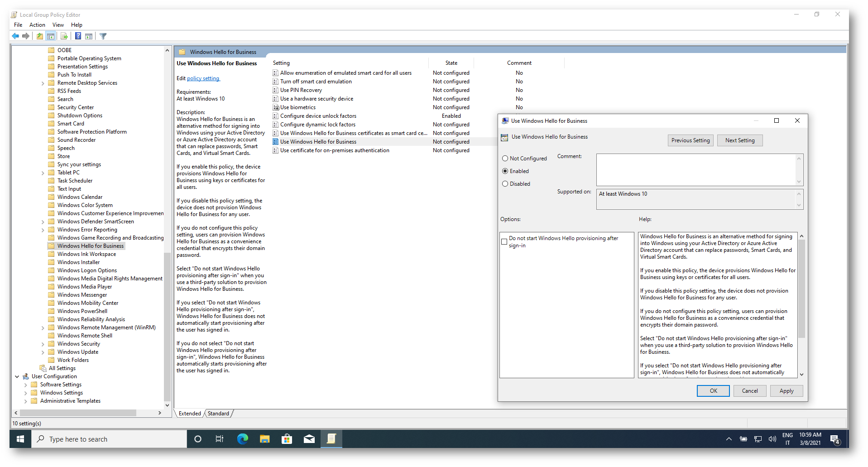Click the All Settings icon in tree
Screen dimensions: 868x467
pos(43,368)
